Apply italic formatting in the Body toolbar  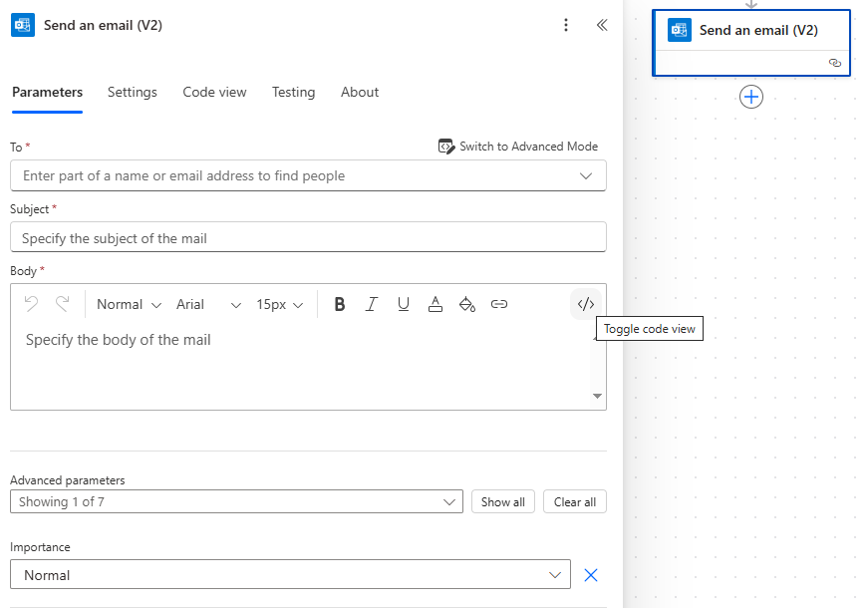371,304
